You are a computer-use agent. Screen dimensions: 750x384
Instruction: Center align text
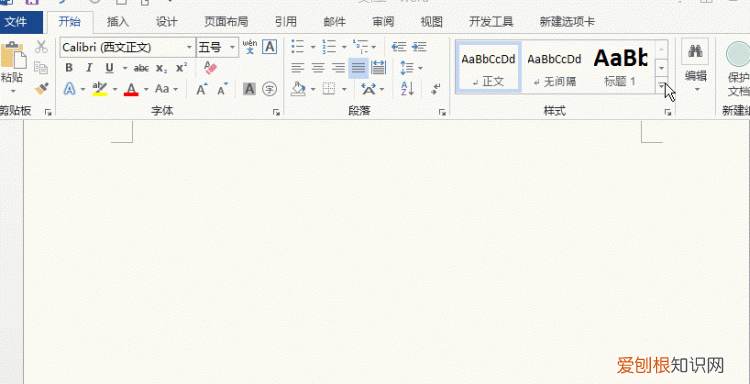(319, 68)
